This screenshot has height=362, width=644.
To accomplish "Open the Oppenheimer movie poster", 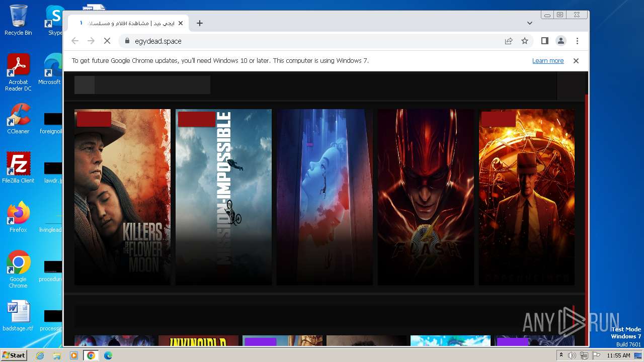I will (527, 197).
